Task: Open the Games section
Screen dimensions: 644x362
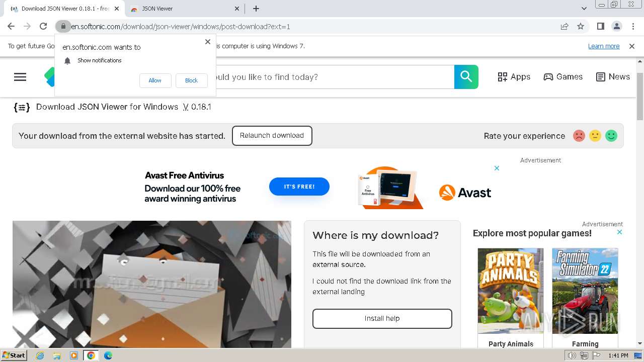Action: click(563, 77)
